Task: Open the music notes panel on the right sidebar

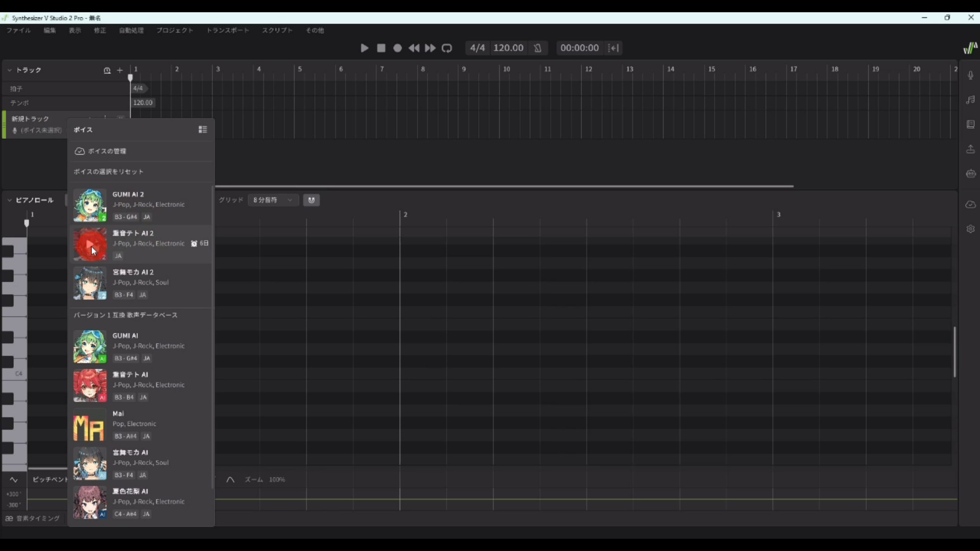Action: pyautogui.click(x=971, y=100)
